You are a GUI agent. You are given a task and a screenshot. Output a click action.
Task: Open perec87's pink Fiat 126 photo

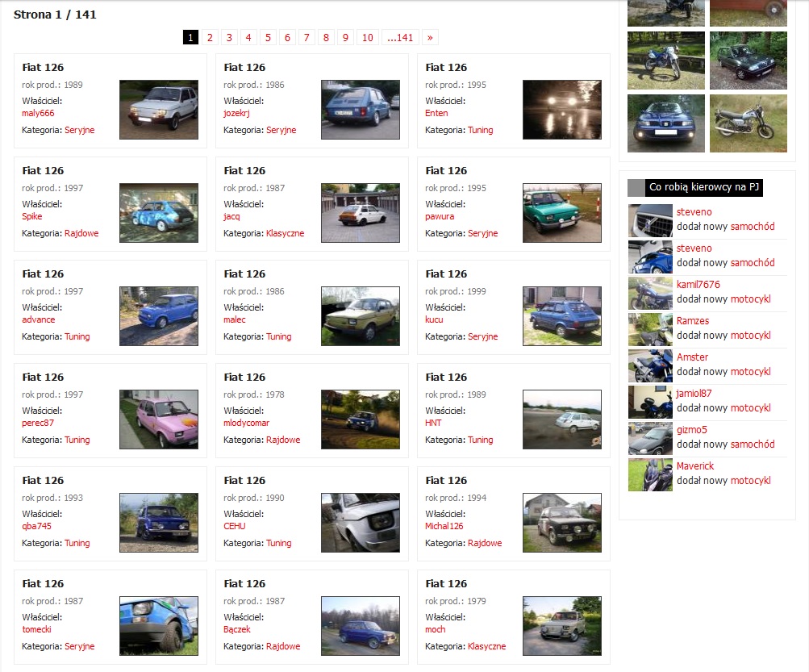point(159,419)
